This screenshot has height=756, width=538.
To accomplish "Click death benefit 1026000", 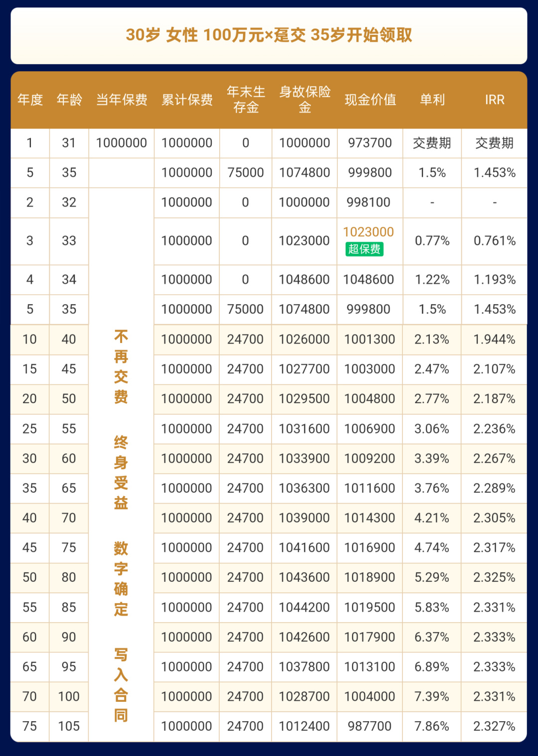I will point(304,339).
